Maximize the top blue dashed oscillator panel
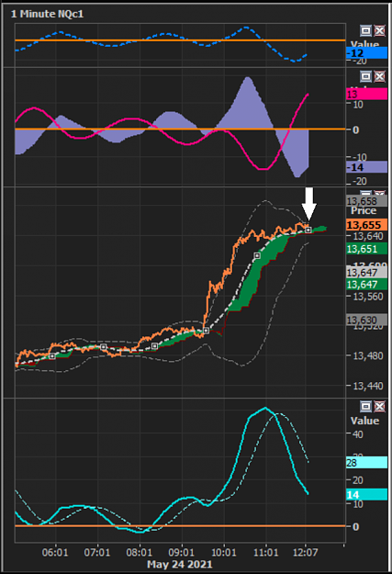This screenshot has height=574, width=392. 365,30
